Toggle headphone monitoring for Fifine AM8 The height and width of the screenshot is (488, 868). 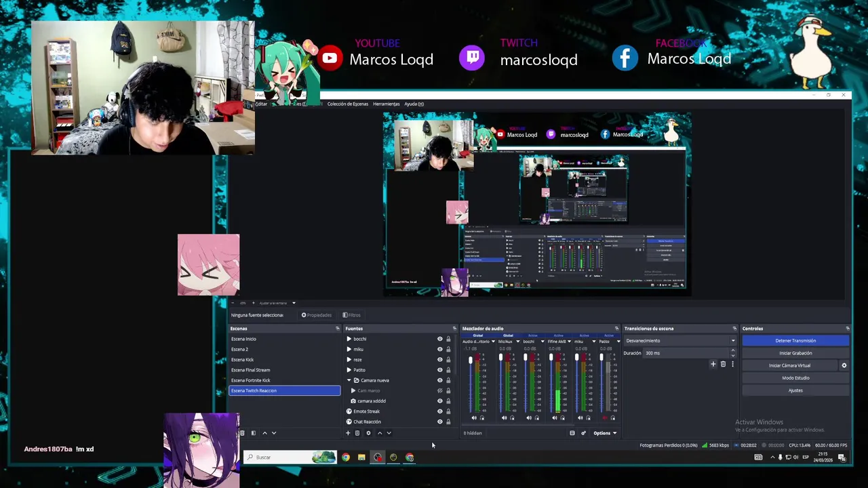563,418
